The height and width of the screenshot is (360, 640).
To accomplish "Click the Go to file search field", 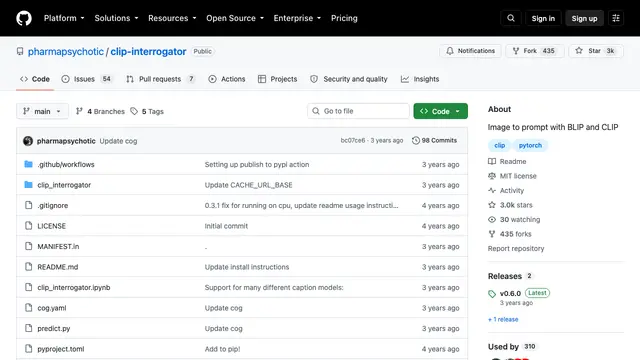I will 358,111.
